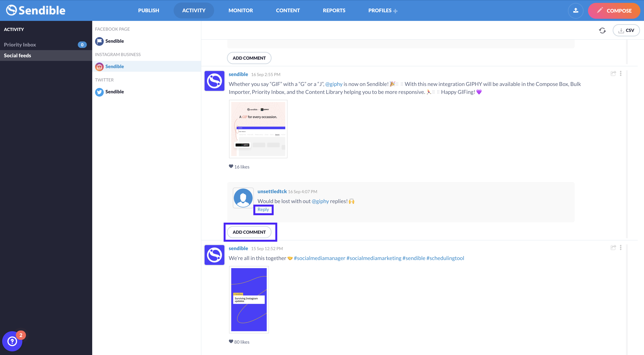The image size is (644, 355).
Task: Open the upload icon button in header
Action: [576, 10]
